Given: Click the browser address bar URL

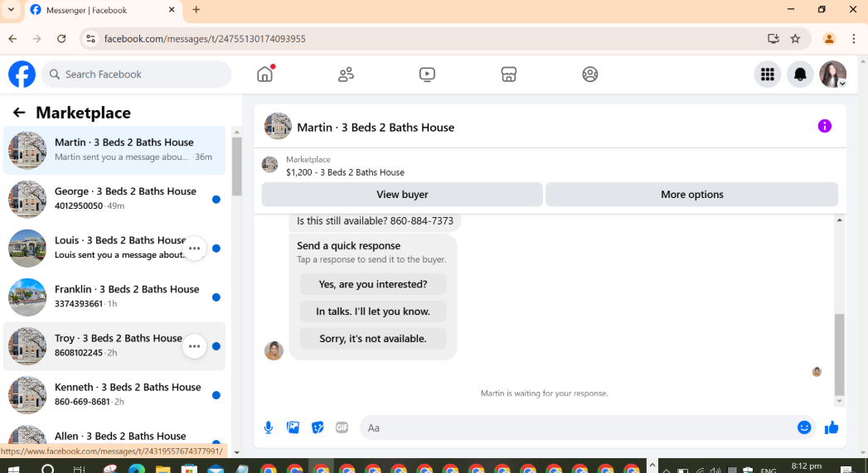Looking at the screenshot, I should tap(205, 39).
